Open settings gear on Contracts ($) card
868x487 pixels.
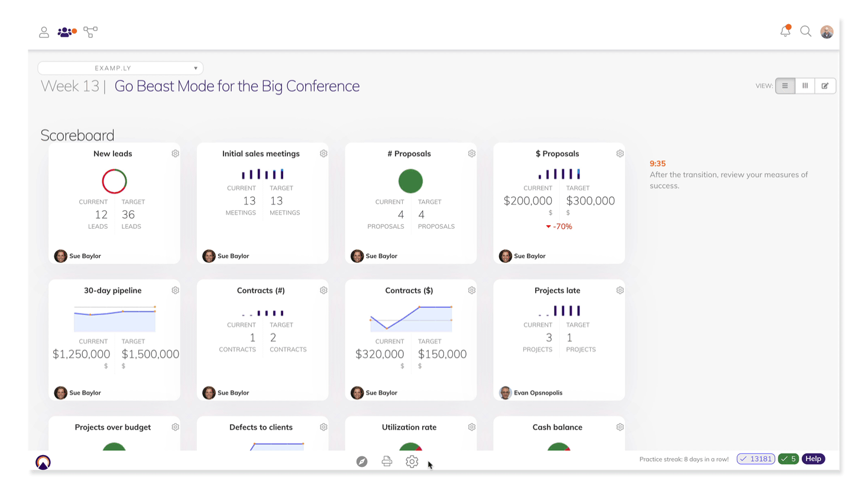pos(472,290)
